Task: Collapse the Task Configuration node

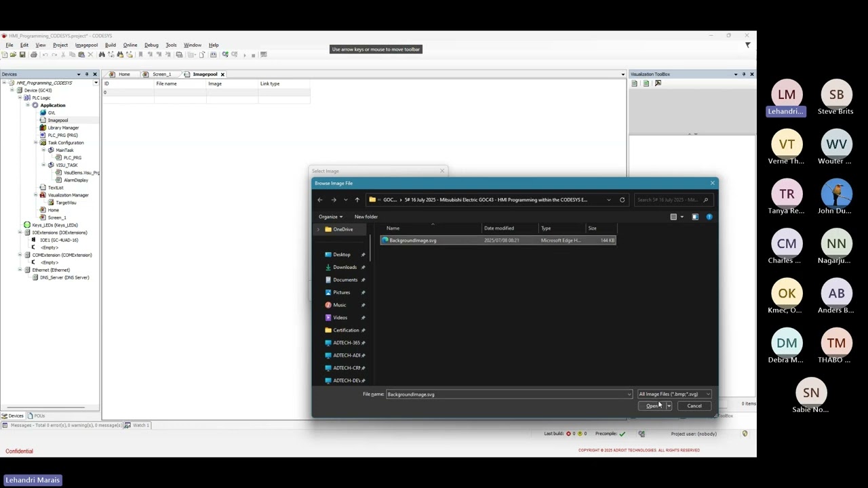Action: tap(35, 142)
